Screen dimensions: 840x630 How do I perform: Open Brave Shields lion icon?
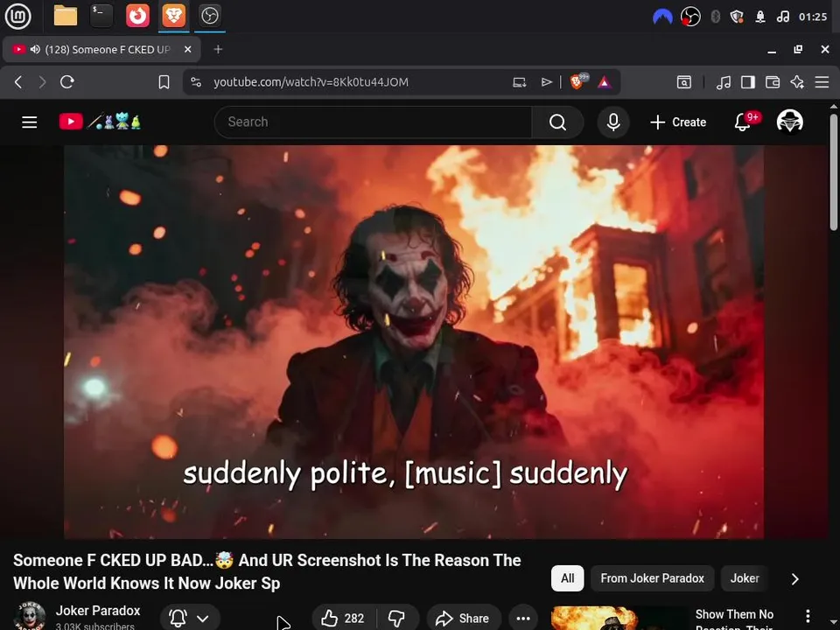[x=578, y=81]
